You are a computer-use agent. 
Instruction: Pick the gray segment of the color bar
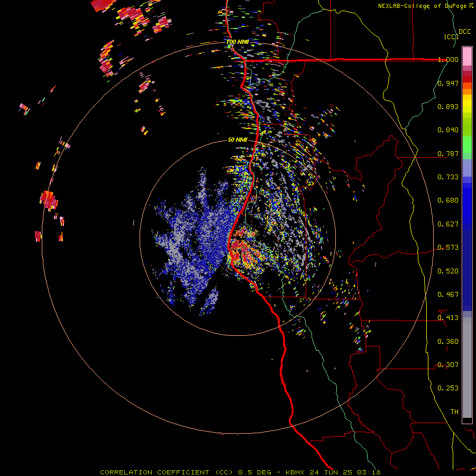point(467,368)
